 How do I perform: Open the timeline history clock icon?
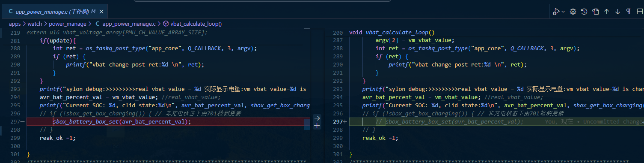point(584,12)
